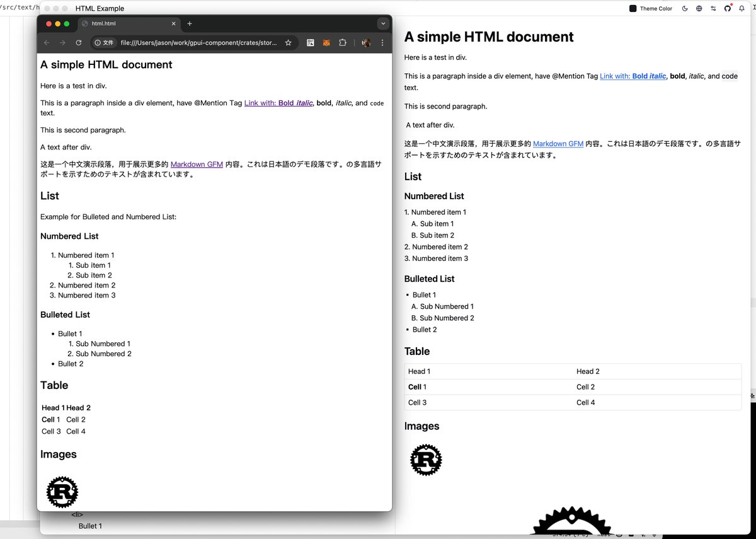Screen dimensions: 756x539
Task: Click 'Head 1' in Chrome's table
Action: point(53,408)
